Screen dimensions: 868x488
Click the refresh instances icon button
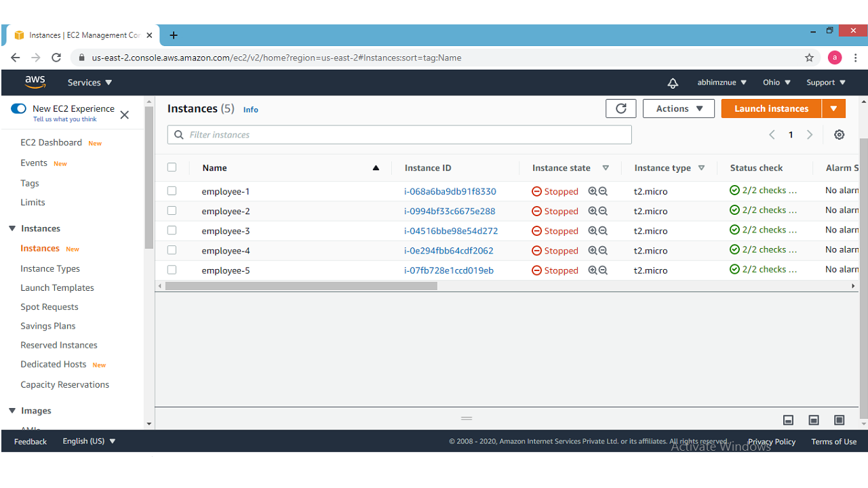point(620,108)
